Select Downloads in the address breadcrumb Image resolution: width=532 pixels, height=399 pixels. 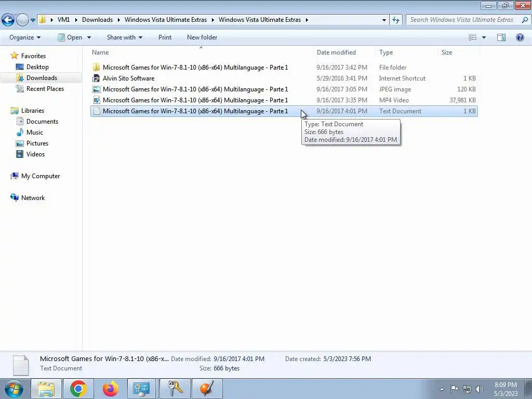pyautogui.click(x=97, y=20)
